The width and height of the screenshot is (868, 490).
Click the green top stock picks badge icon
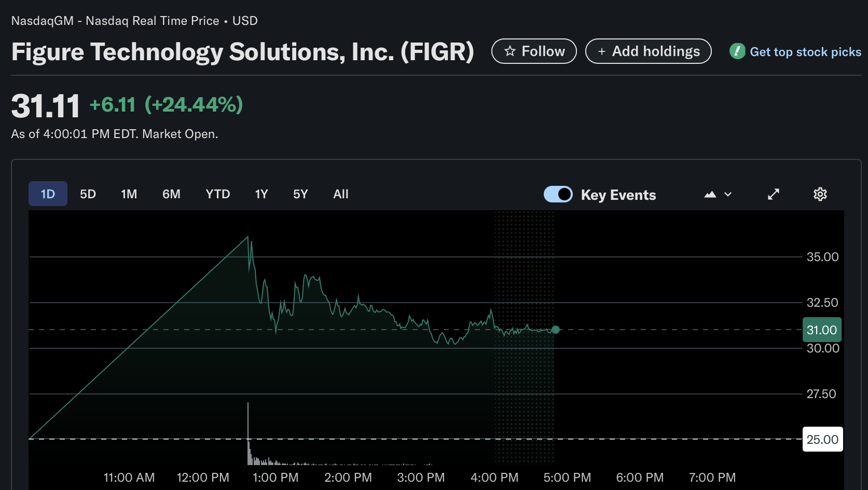click(x=737, y=51)
